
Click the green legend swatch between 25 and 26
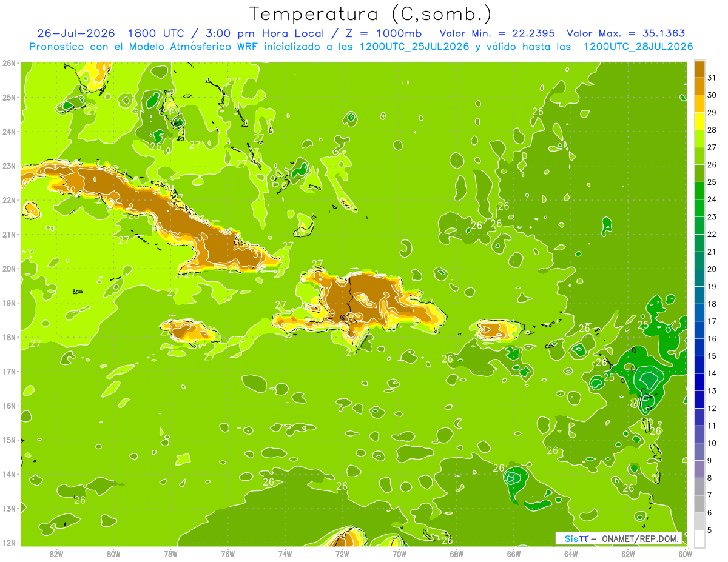(x=699, y=173)
